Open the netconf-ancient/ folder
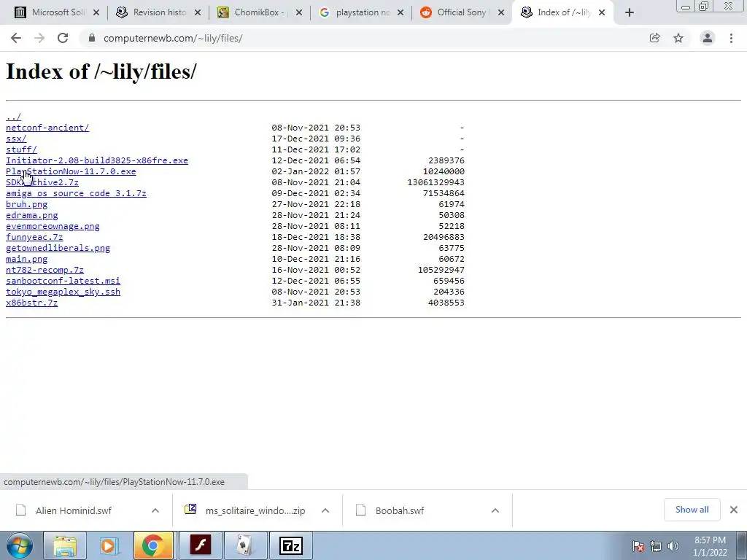The width and height of the screenshot is (747, 560). [x=47, y=128]
